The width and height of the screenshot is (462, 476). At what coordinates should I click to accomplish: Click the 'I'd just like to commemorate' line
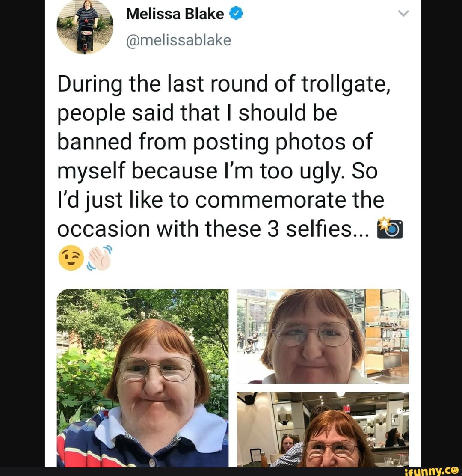(x=221, y=200)
